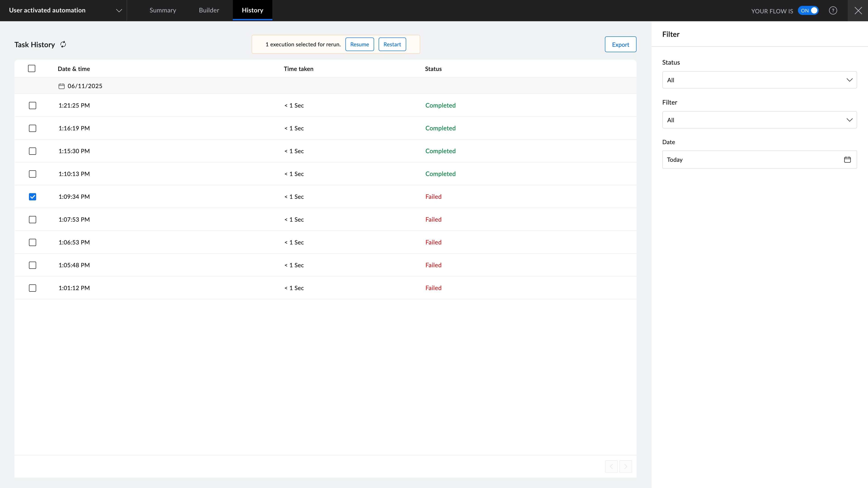Open the help question mark icon

point(833,10)
